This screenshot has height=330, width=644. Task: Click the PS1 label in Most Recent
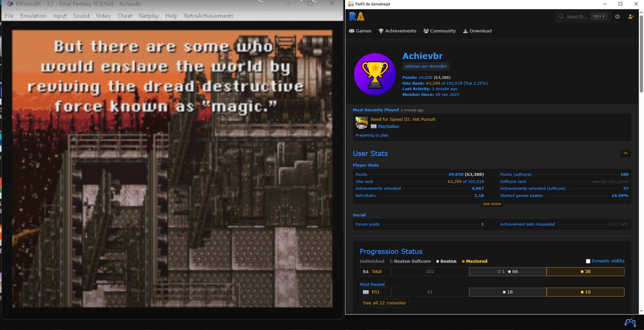(375, 292)
